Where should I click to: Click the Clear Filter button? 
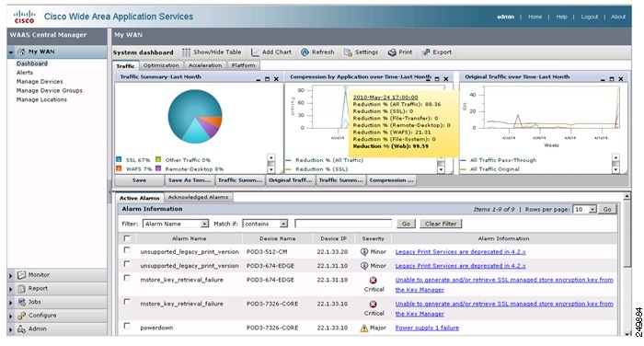click(x=441, y=224)
